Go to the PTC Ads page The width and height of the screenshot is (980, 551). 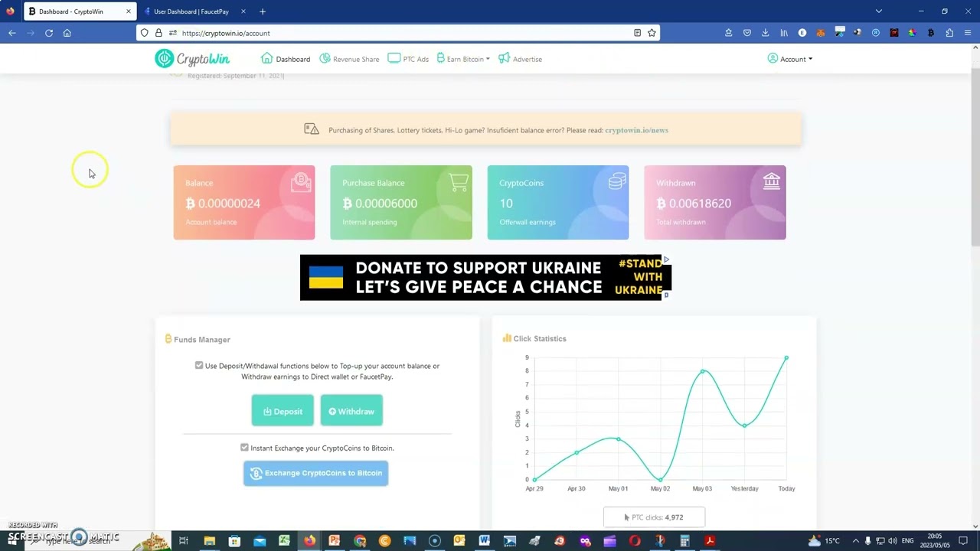coord(408,59)
